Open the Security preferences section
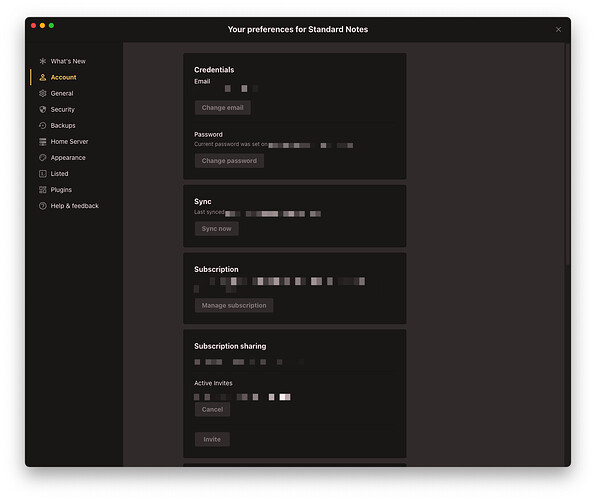This screenshot has height=500, width=596. click(x=62, y=110)
